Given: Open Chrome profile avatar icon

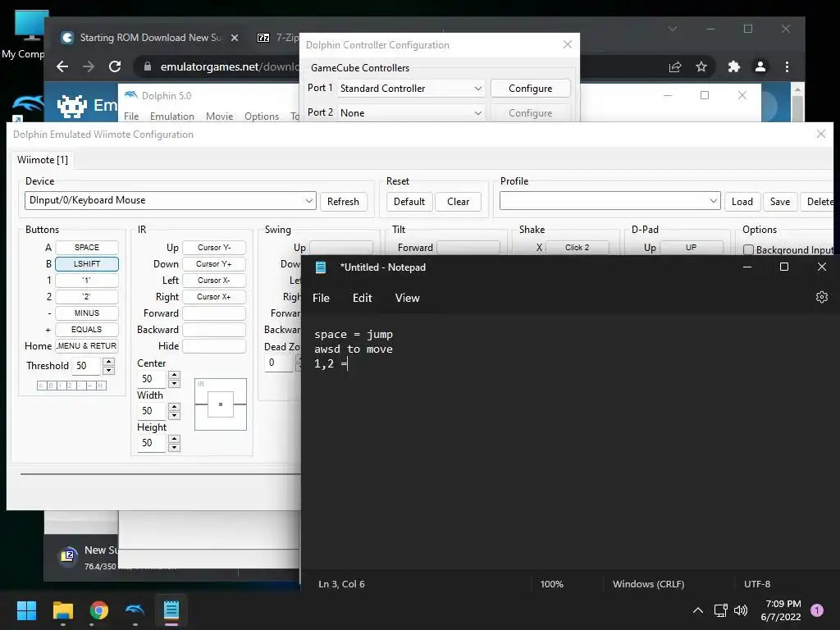Looking at the screenshot, I should 760,66.
